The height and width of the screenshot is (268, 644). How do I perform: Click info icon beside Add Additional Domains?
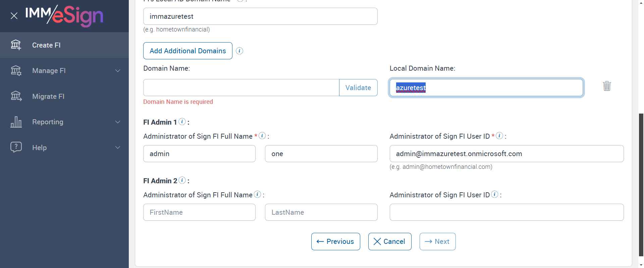pyautogui.click(x=239, y=51)
